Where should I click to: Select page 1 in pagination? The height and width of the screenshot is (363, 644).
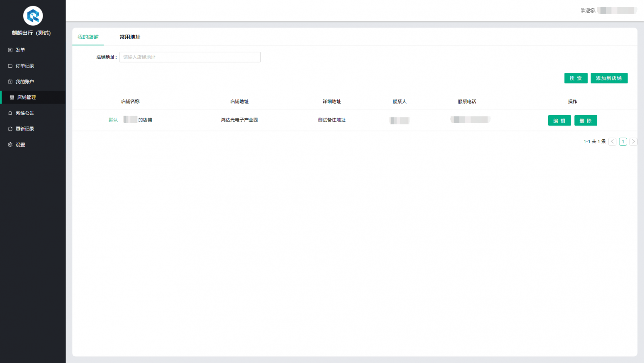[623, 141]
